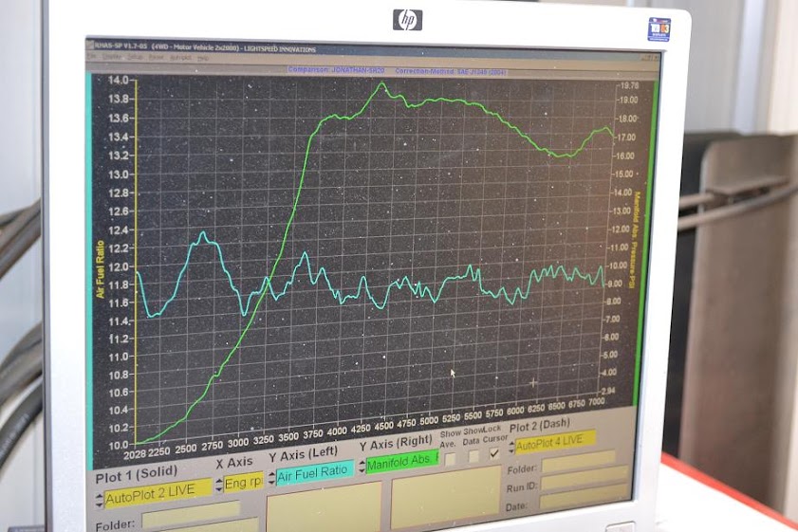Screen dimensions: 798x532
Task: Open the Help menu
Action: point(203,58)
